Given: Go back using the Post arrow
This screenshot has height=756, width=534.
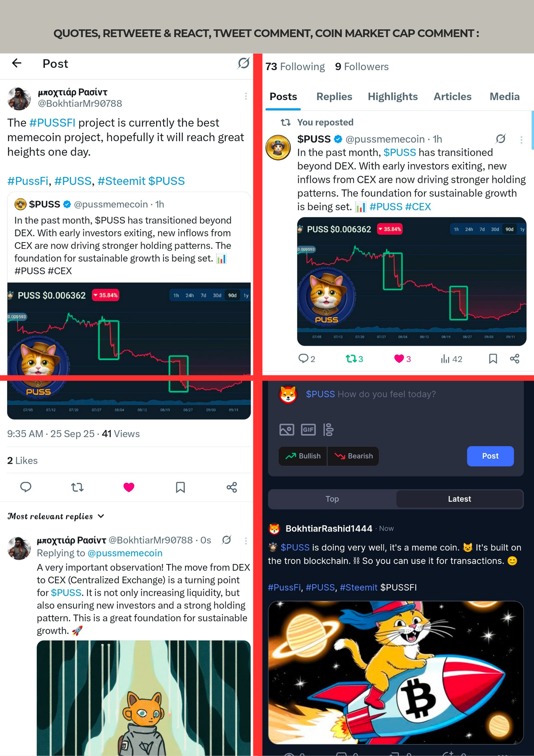Looking at the screenshot, I should tap(17, 63).
